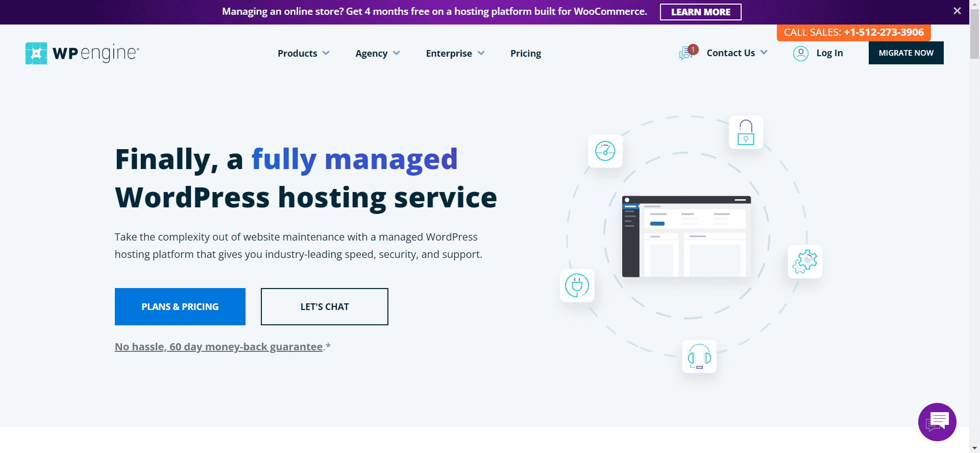
Task: Click the speedometer performance icon
Action: [605, 151]
